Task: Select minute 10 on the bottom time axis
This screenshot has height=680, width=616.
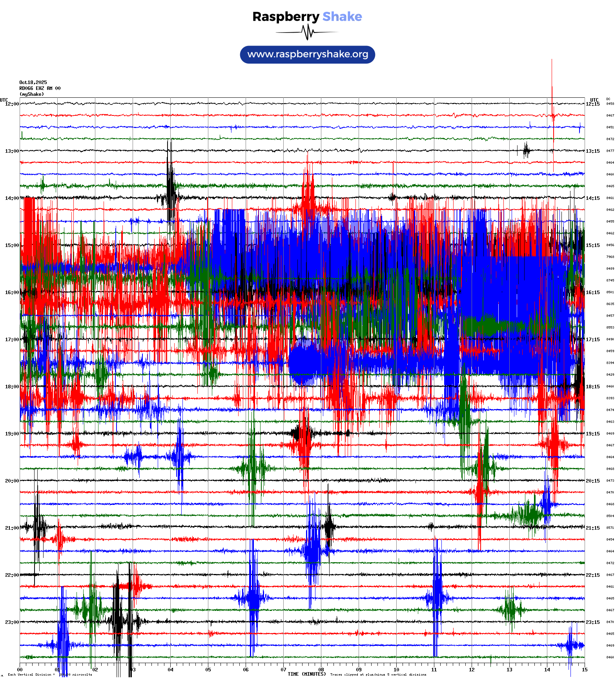Action: (396, 670)
